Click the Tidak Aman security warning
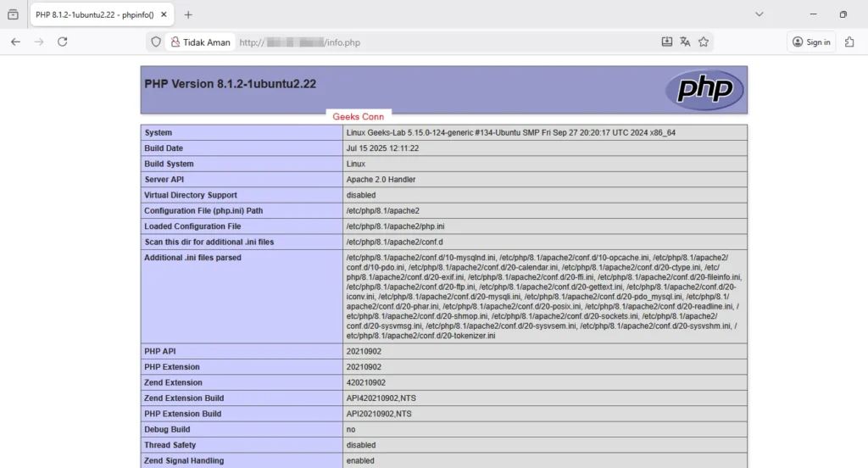This screenshot has height=468, width=868. tap(200, 42)
